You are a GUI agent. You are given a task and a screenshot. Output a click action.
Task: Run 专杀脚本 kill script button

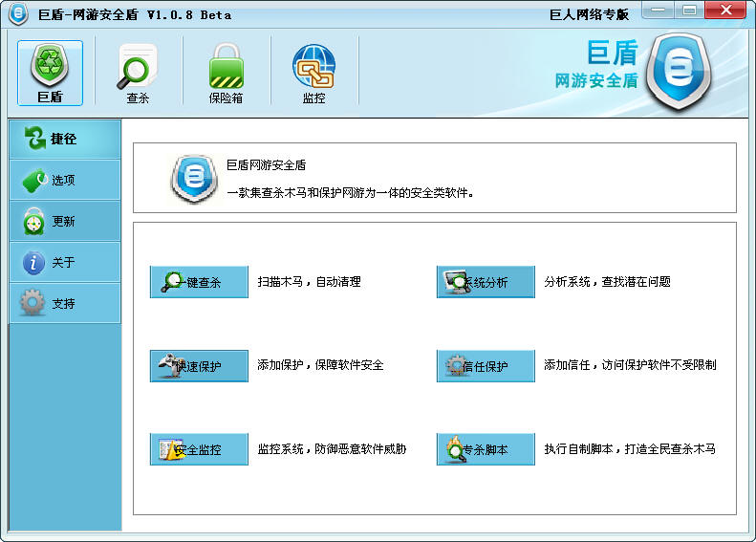click(x=486, y=449)
